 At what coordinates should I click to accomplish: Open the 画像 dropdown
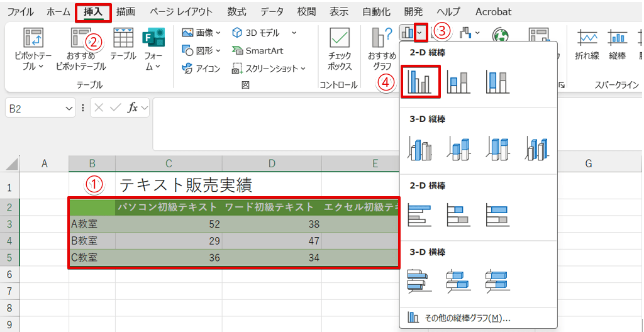point(201,33)
